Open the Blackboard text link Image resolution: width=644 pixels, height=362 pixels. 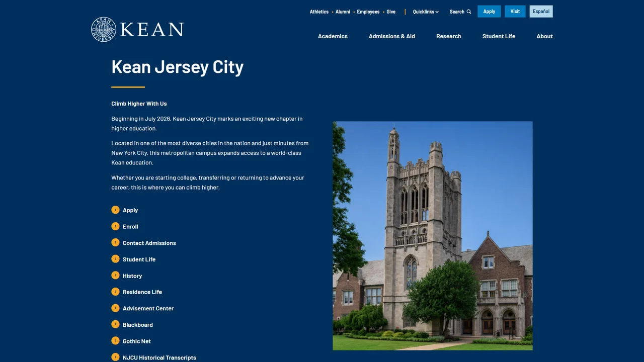138,325
